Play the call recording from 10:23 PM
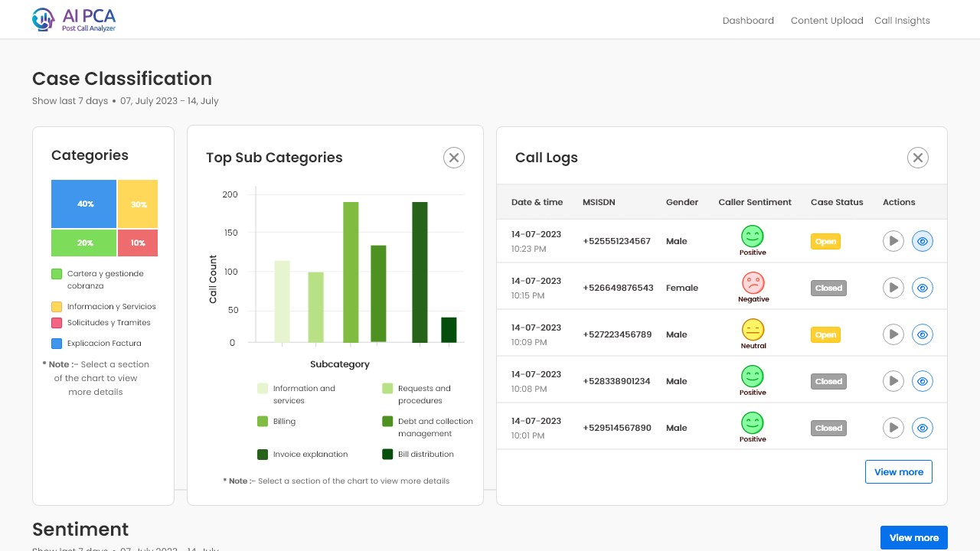Viewport: 980px width, 551px height. click(x=893, y=241)
